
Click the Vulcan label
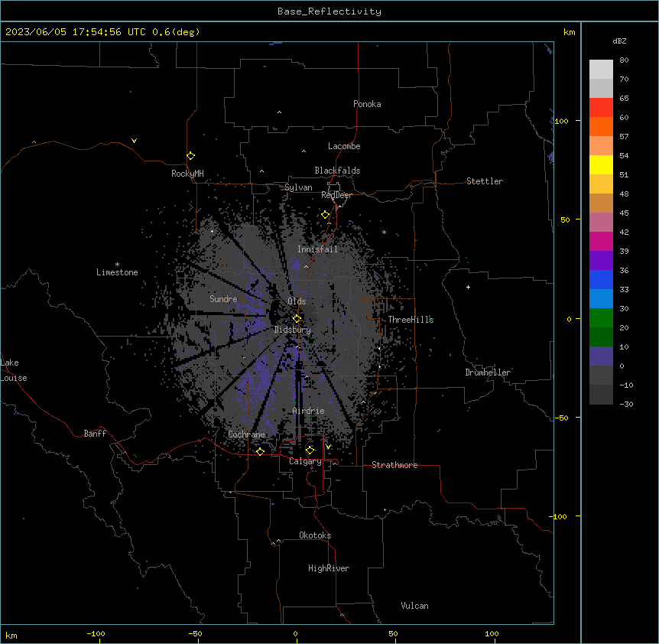click(x=415, y=606)
